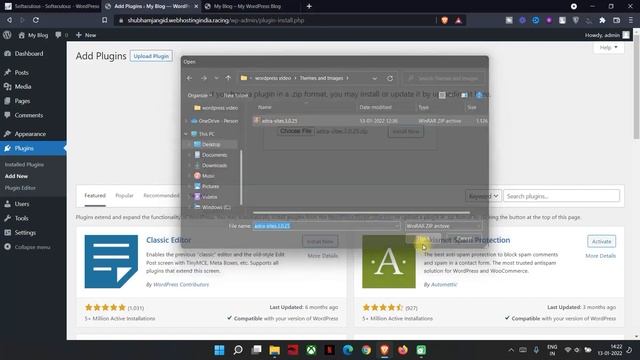Viewport: 640px width, 360px height.
Task: Open Netflix from the taskbar
Action: pos(330,350)
